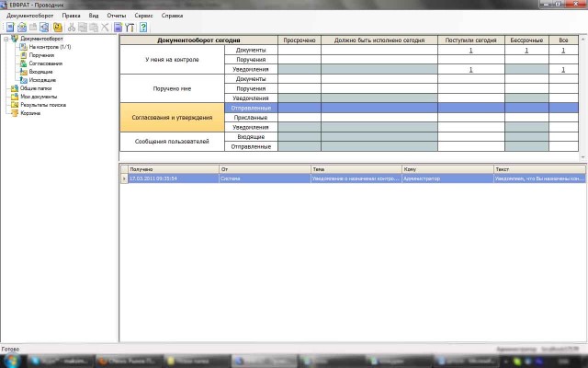Screen dimensions: 588x368
Task: Click the cut scissors toolbar icon
Action: click(x=70, y=28)
